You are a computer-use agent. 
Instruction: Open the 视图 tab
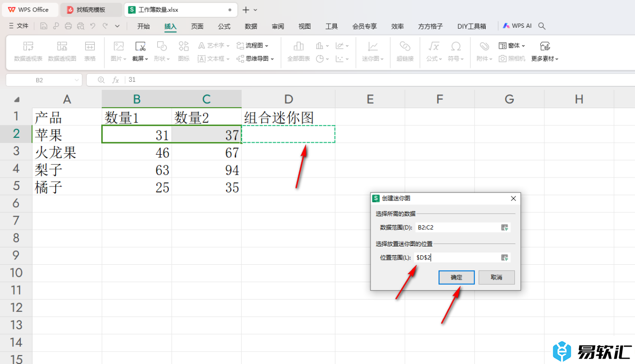(x=305, y=26)
